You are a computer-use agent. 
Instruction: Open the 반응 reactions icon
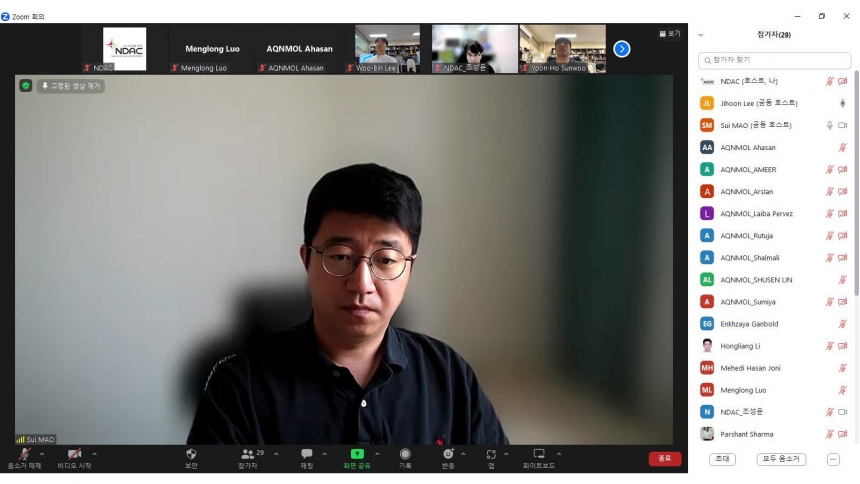pyautogui.click(x=448, y=454)
